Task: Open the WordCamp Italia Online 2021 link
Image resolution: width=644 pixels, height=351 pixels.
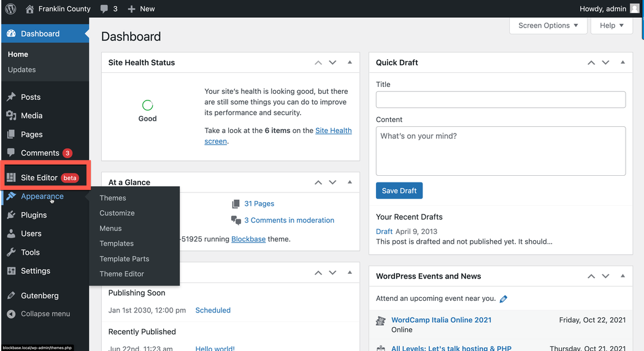Action: click(x=441, y=320)
